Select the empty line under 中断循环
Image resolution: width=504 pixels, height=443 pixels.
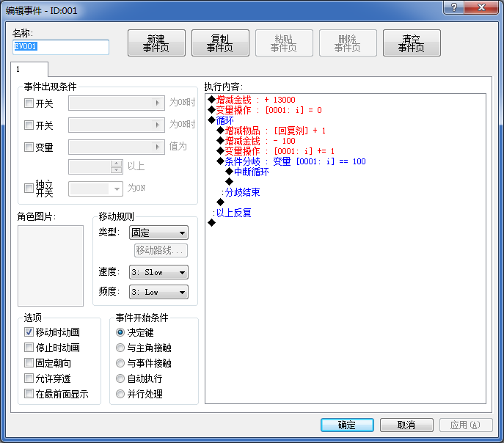tap(229, 182)
